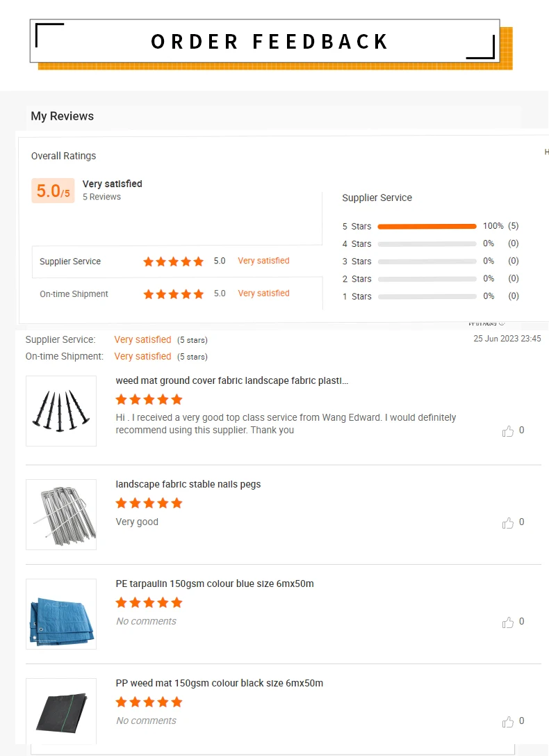549x756 pixels.
Task: Like the PE tarpaulin review
Action: 508,622
